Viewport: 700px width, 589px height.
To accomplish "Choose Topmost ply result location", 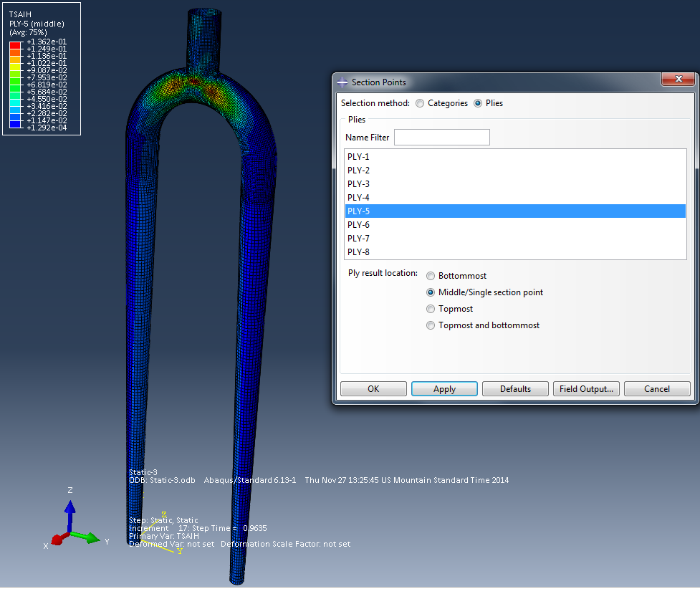I will coord(431,309).
